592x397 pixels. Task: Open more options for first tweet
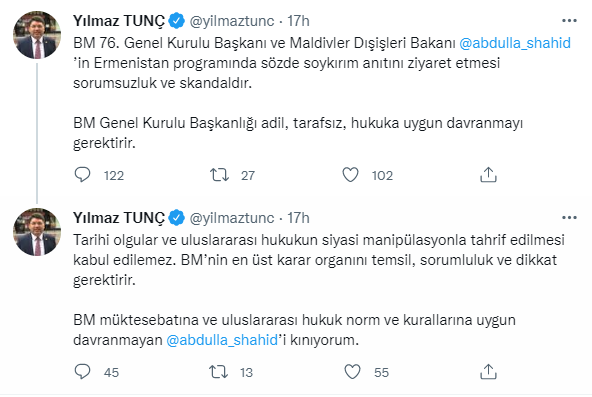click(x=569, y=20)
